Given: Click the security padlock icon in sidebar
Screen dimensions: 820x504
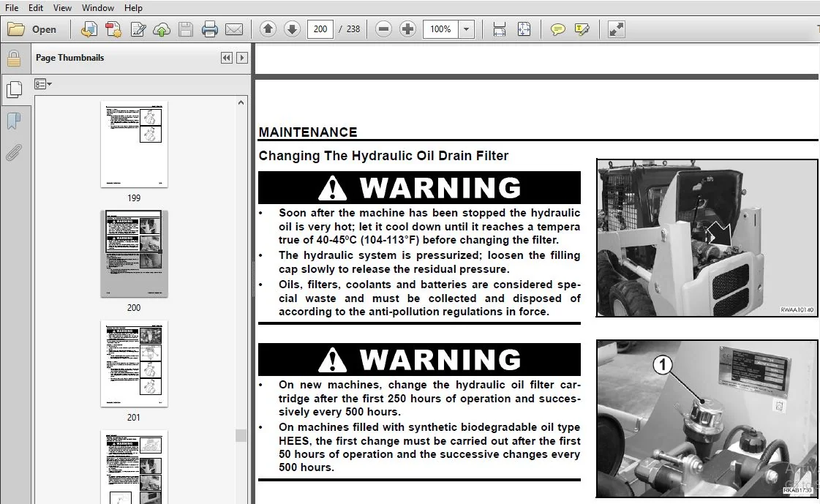Looking at the screenshot, I should coord(14,59).
